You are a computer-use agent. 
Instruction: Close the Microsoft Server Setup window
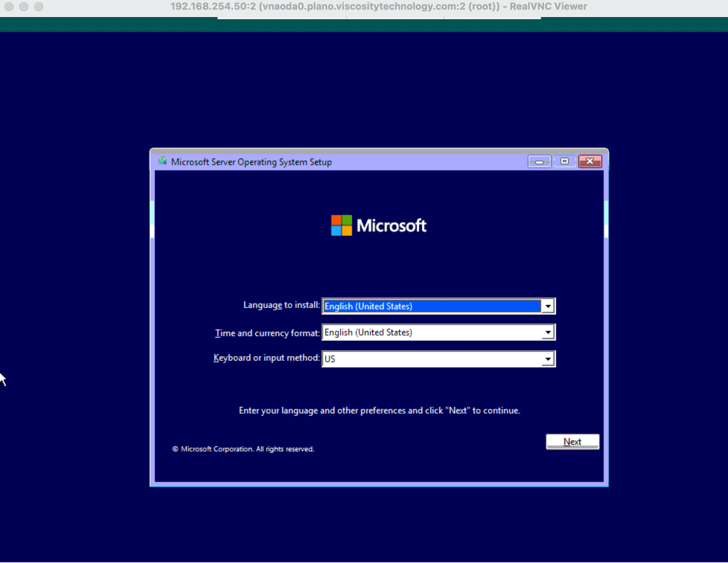tap(590, 161)
